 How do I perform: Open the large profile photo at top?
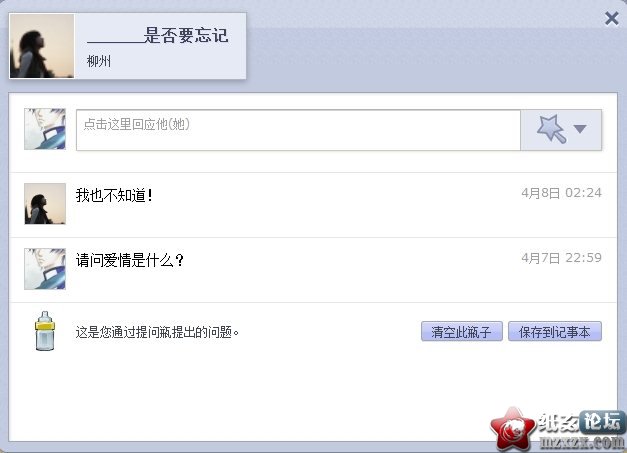point(42,46)
